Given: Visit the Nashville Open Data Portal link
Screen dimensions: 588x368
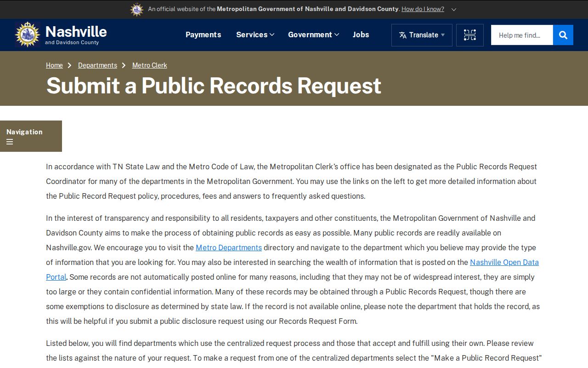Looking at the screenshot, I should point(504,262).
